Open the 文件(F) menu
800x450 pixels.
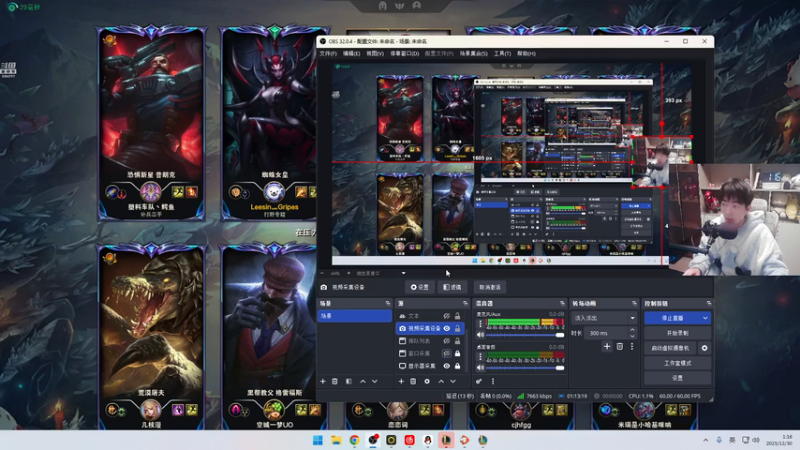328,53
